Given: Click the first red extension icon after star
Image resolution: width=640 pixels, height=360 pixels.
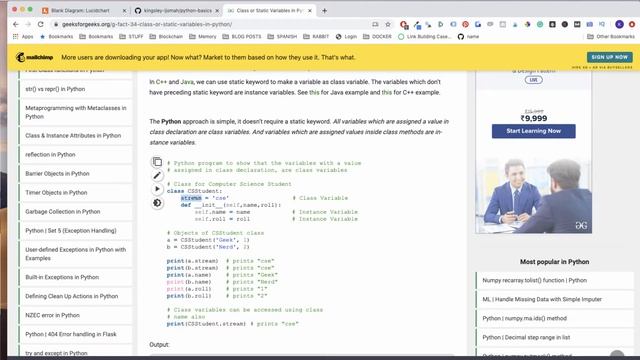Looking at the screenshot, I should [404, 24].
